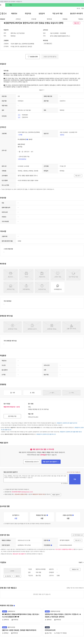The width and height of the screenshot is (84, 644).
Task: Open the 지도 보기 dropdown in 근무조건
Action: click(78, 176)
